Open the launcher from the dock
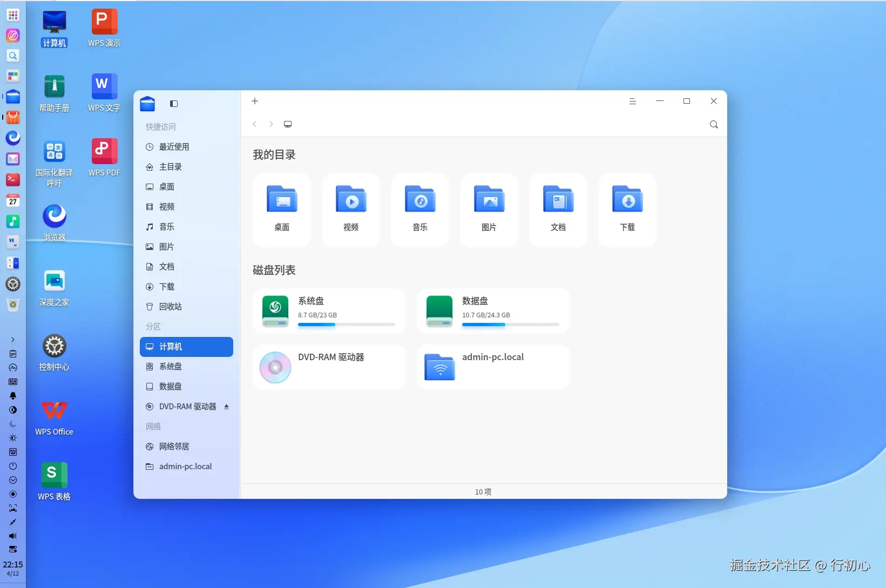Viewport: 886px width, 588px height. 13,15
